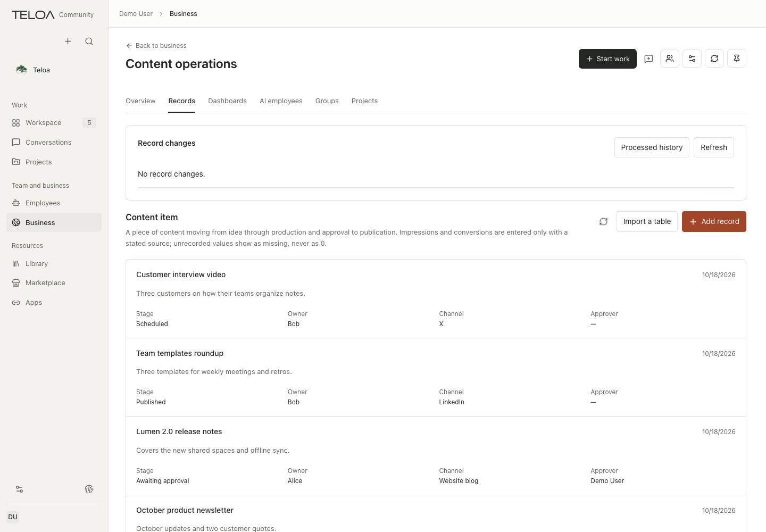
Task: Click the new comment icon beside Start work
Action: coord(648,59)
